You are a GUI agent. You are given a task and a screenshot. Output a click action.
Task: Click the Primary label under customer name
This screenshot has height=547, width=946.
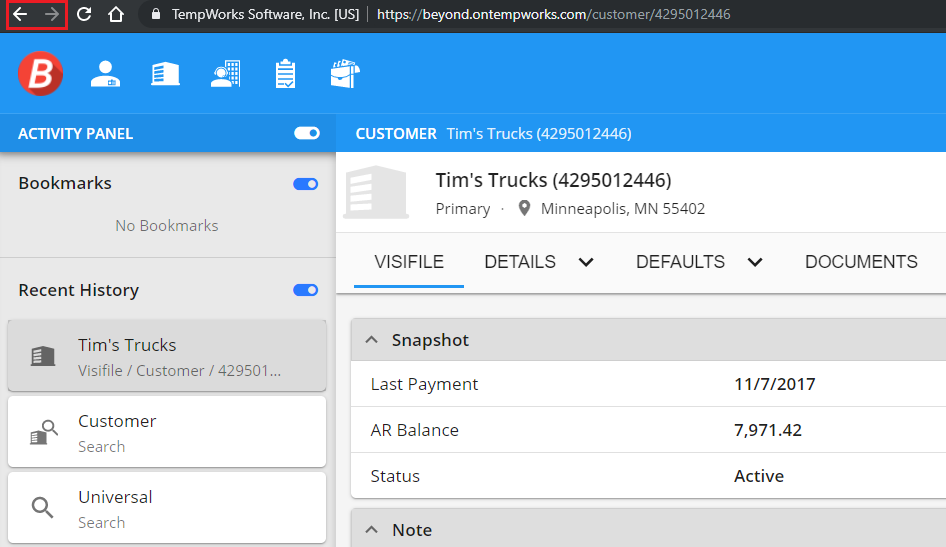463,209
